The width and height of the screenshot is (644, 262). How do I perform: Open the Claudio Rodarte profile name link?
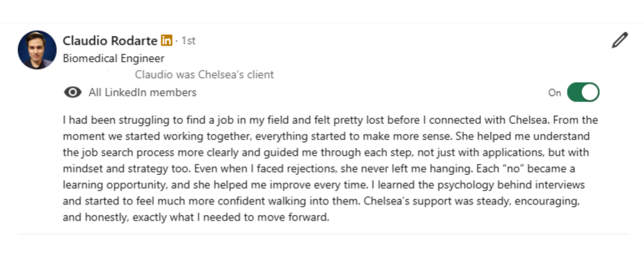[110, 41]
